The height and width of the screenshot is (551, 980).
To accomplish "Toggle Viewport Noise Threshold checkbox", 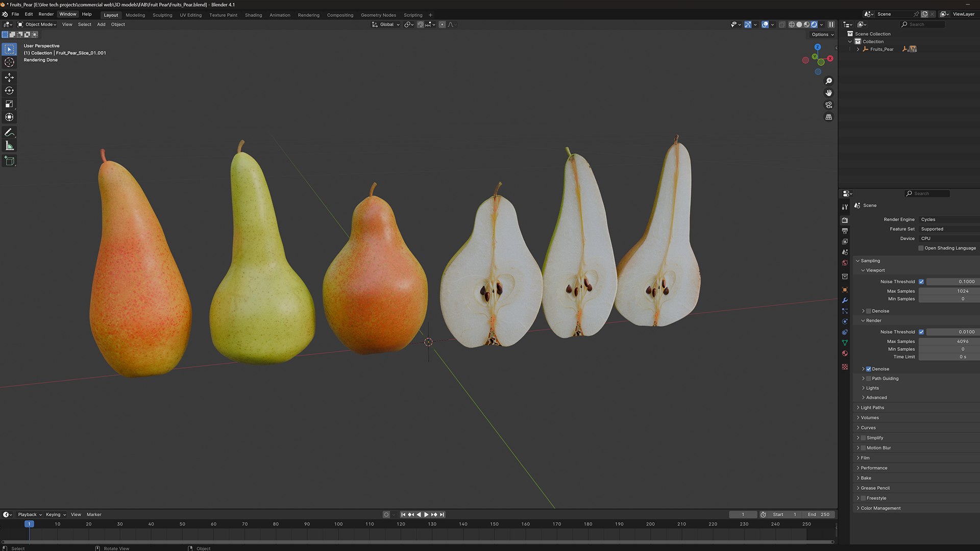I will (x=921, y=282).
